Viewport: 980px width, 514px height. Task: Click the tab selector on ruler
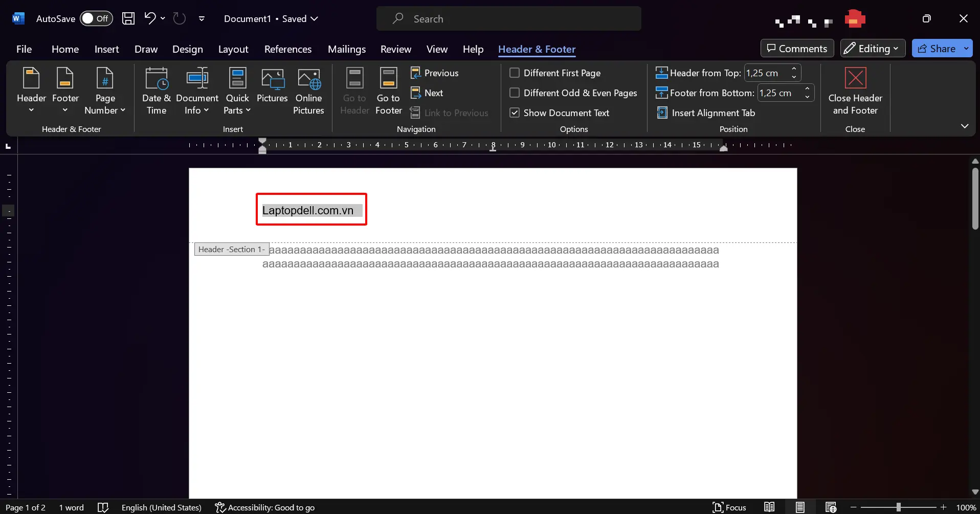(x=8, y=146)
